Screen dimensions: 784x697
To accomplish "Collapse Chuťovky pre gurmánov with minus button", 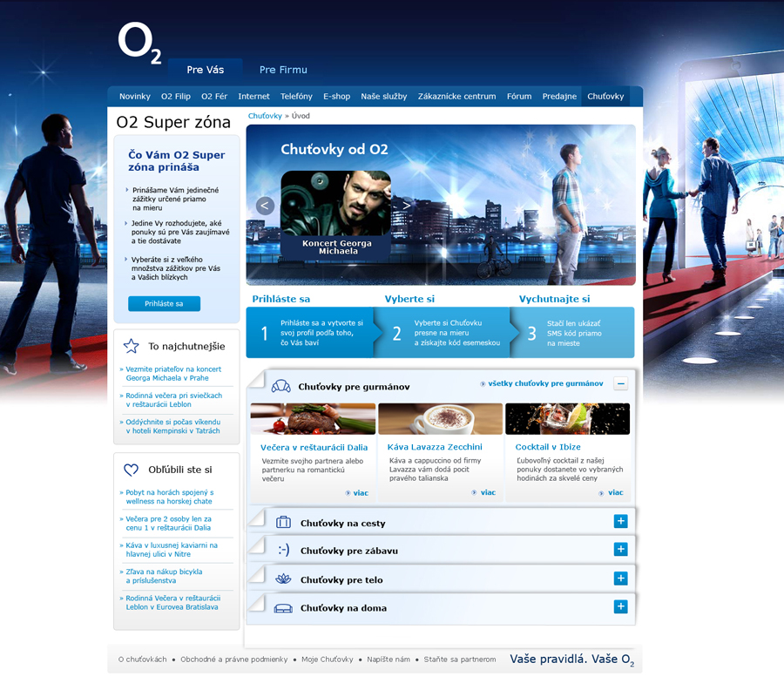I will coord(620,384).
